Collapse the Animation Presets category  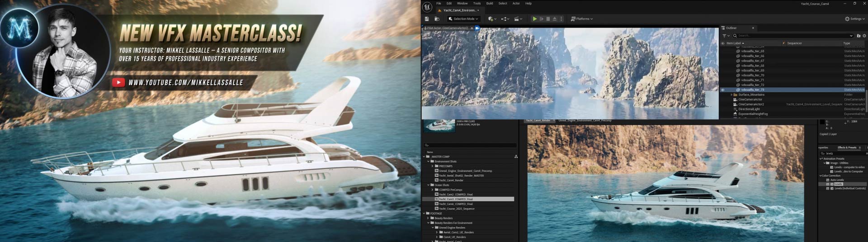(821, 159)
